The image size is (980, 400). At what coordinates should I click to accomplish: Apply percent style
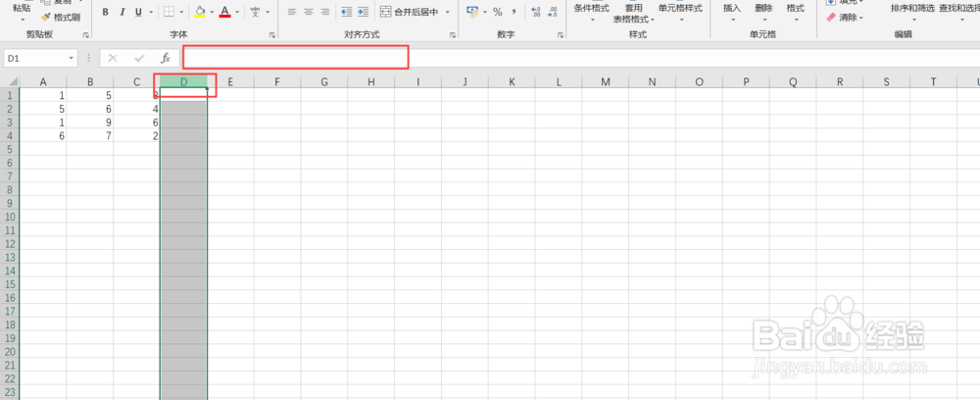point(498,12)
